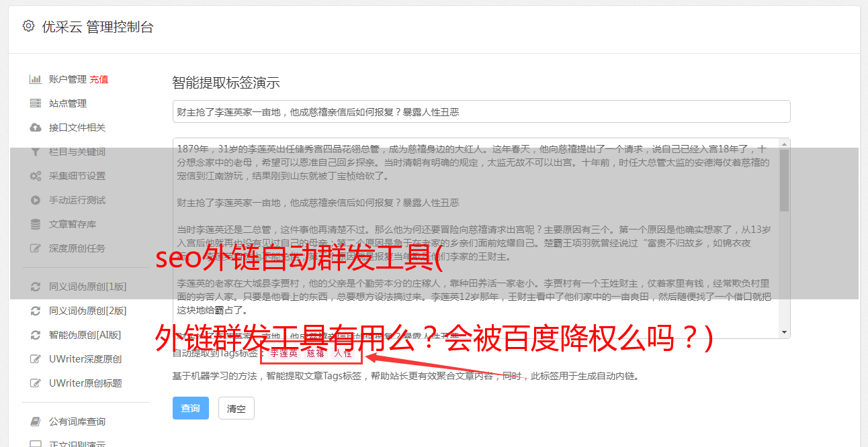Click the bar chart icon for 账户管理
Viewport: 868px width, 447px height.
tap(36, 79)
